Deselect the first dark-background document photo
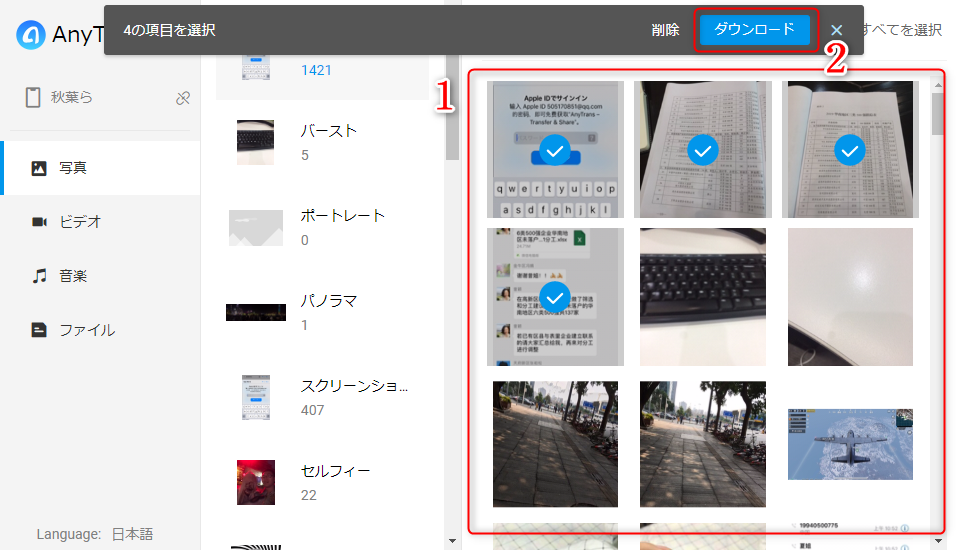The height and width of the screenshot is (550, 967). [x=702, y=150]
